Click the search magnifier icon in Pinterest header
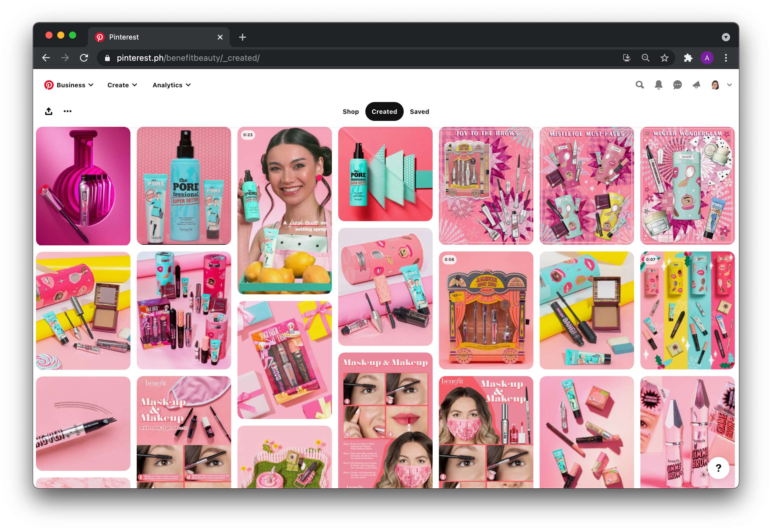This screenshot has height=532, width=772. (x=639, y=85)
